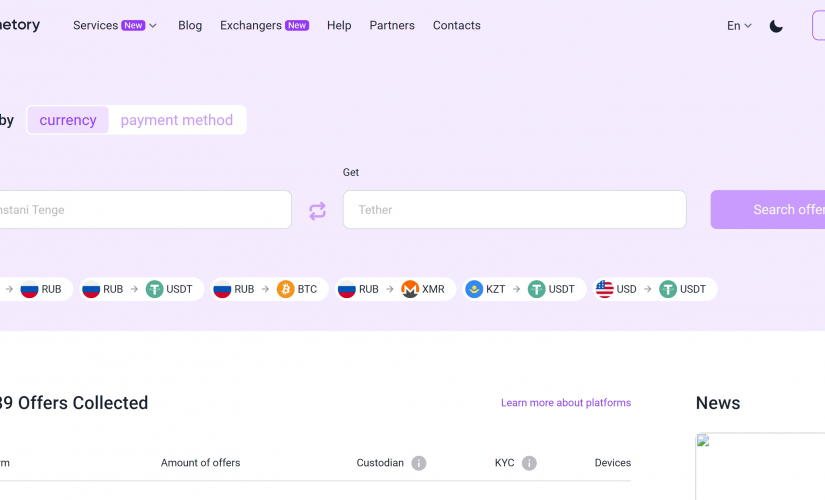Click the New badge beside Services
Screen dimensions: 825x500
pos(133,25)
